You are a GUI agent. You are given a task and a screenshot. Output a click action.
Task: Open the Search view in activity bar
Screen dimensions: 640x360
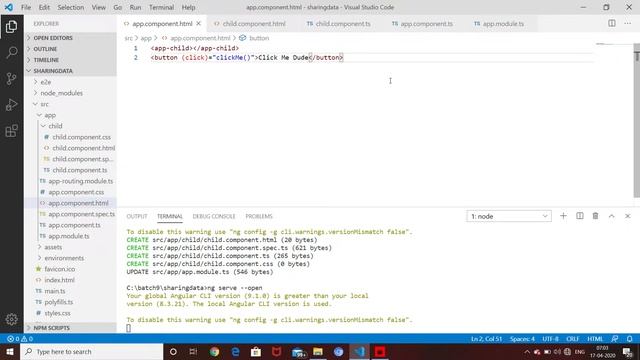(x=11, y=52)
